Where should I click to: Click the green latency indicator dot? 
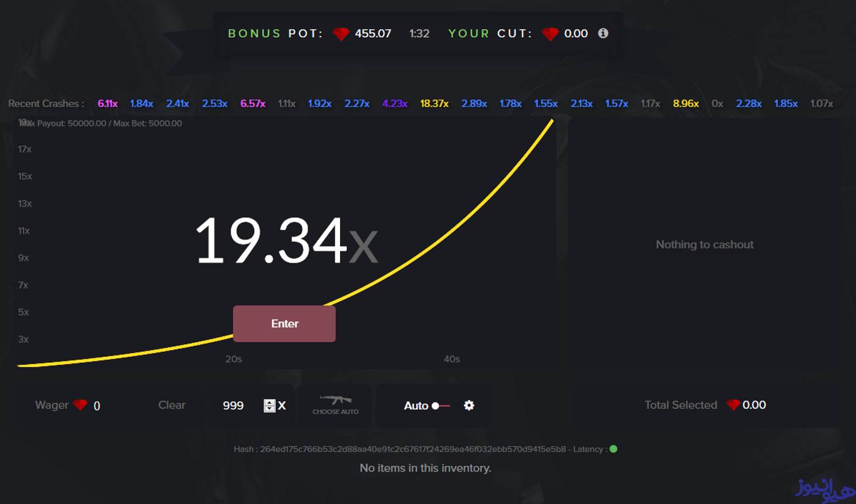pos(613,449)
